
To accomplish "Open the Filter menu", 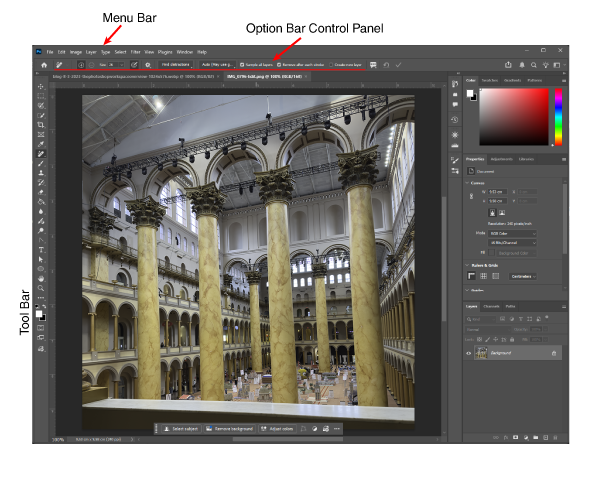I will (x=135, y=51).
